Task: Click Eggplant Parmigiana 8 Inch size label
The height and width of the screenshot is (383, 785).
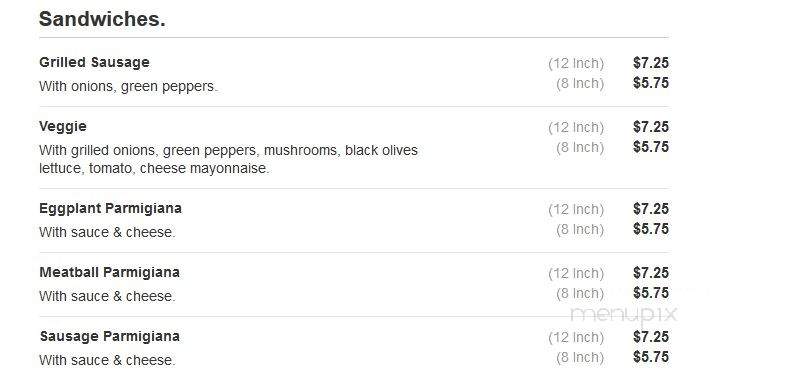Action: click(x=580, y=230)
